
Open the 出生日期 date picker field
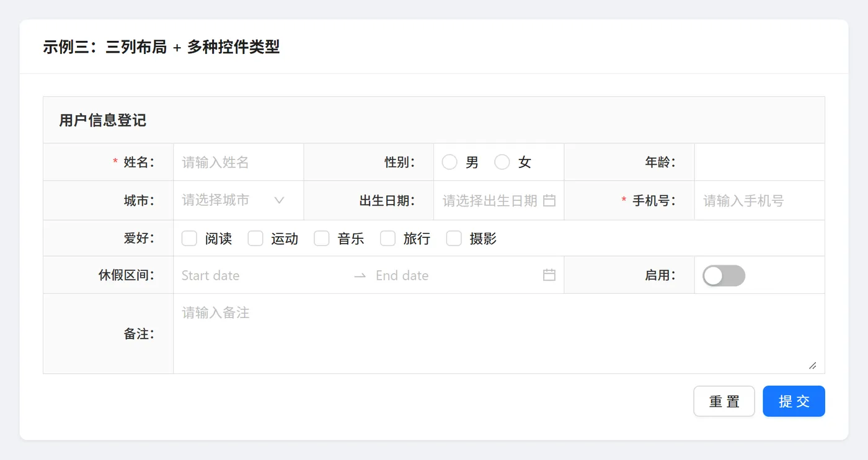[x=490, y=200]
